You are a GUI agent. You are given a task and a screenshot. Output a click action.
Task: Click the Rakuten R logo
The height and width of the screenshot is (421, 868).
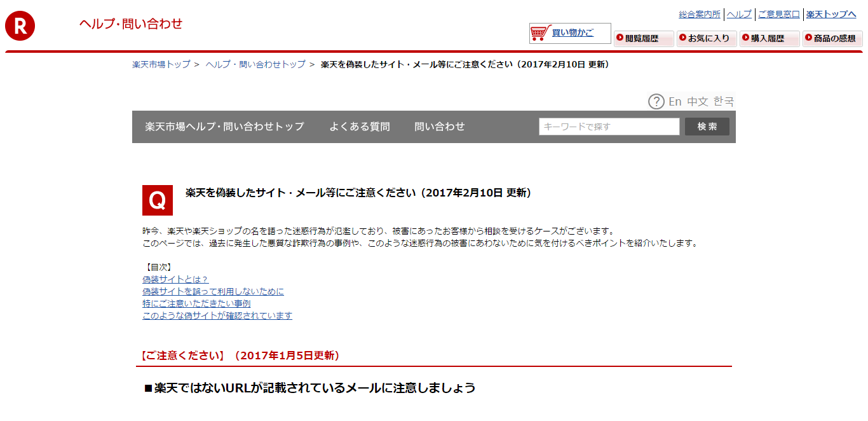[20, 26]
